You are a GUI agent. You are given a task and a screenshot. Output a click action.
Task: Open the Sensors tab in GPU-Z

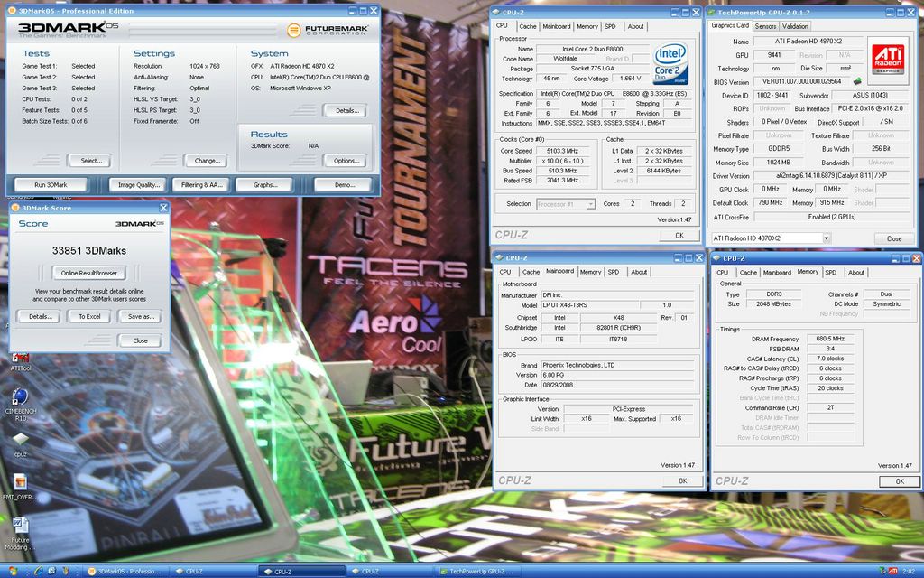tap(765, 26)
